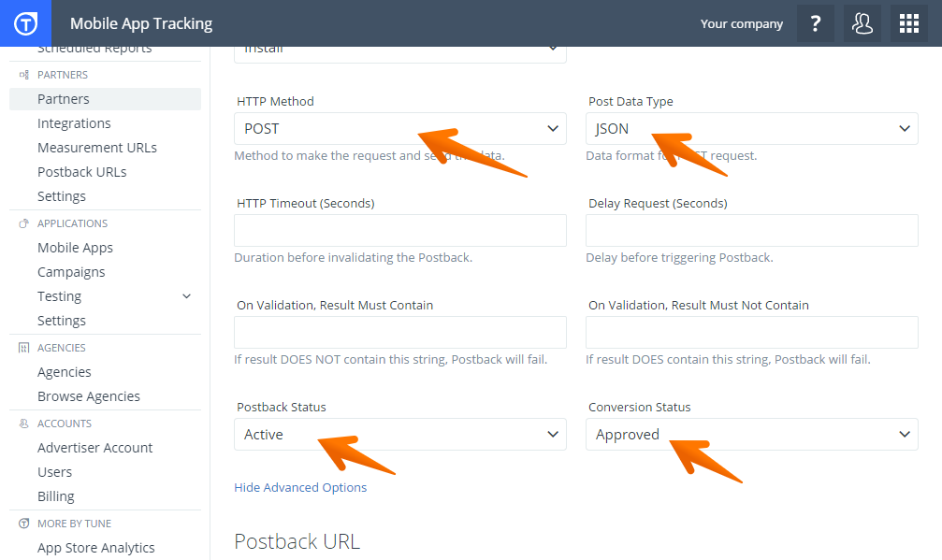Select Mobile Apps in sidebar
The width and height of the screenshot is (942, 560).
[75, 248]
